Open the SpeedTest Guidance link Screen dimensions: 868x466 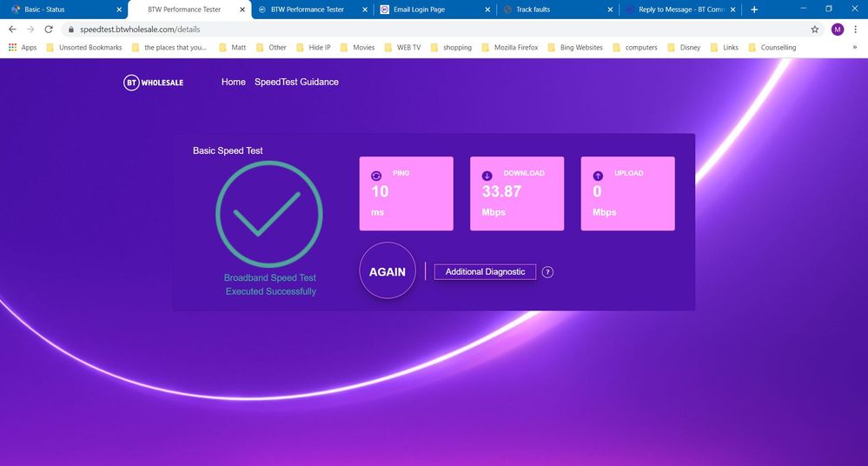coord(296,82)
